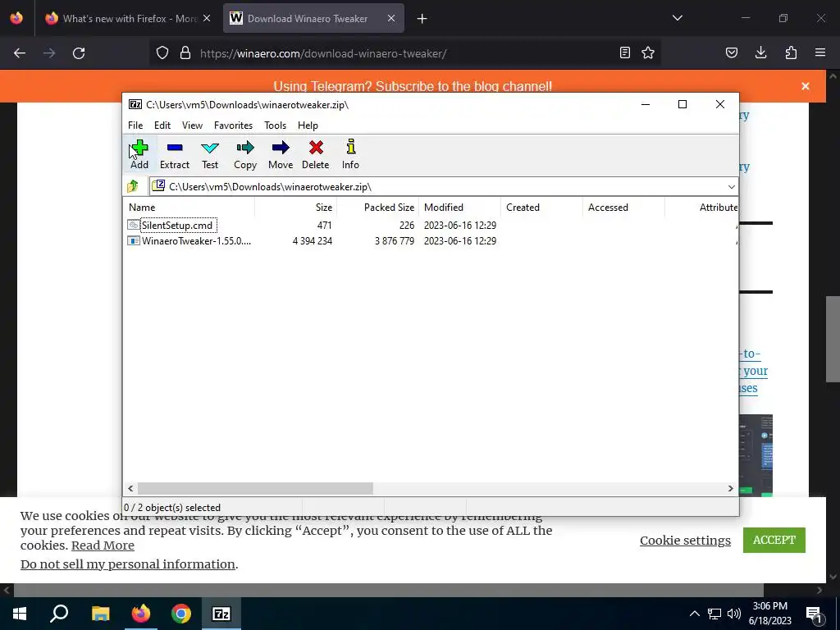
Task: Click Do not sell my personal information
Action: click(127, 564)
